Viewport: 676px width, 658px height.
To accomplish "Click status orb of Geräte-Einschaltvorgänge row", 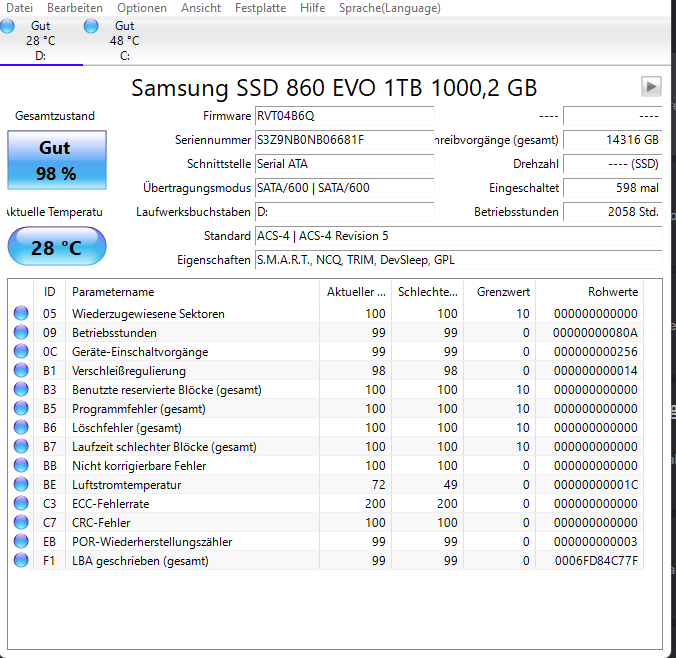I will click(x=21, y=351).
